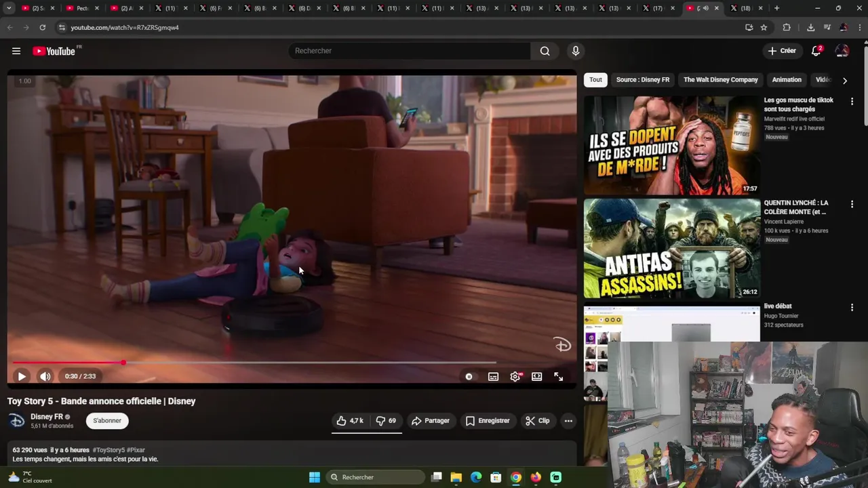Switch to the X (17) tab
The width and height of the screenshot is (868, 488).
pos(658,8)
